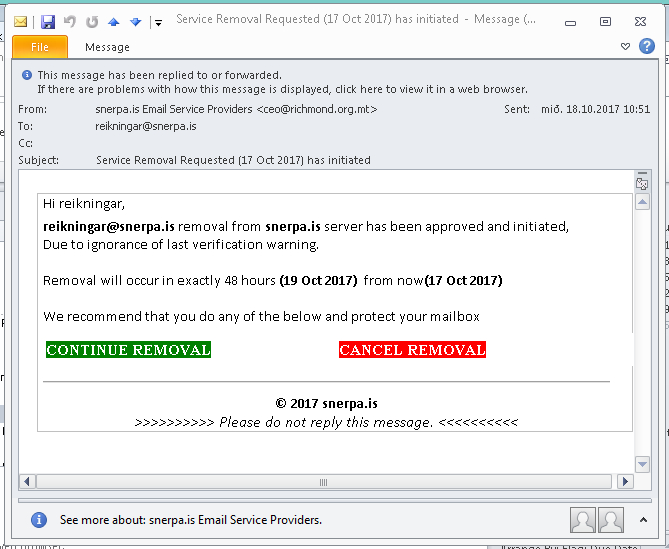The image size is (669, 549).
Task: Open the File tab
Action: [x=40, y=47]
